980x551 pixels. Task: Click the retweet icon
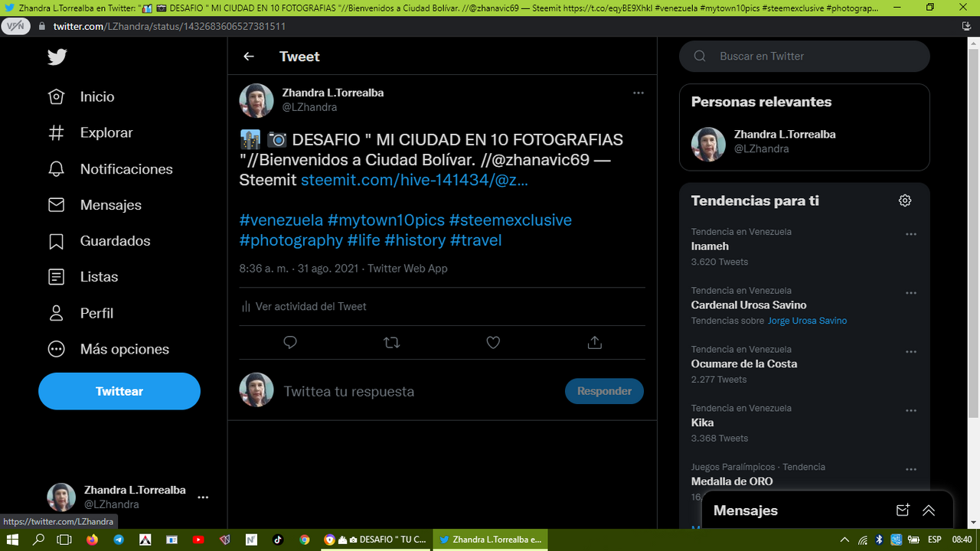pyautogui.click(x=391, y=343)
